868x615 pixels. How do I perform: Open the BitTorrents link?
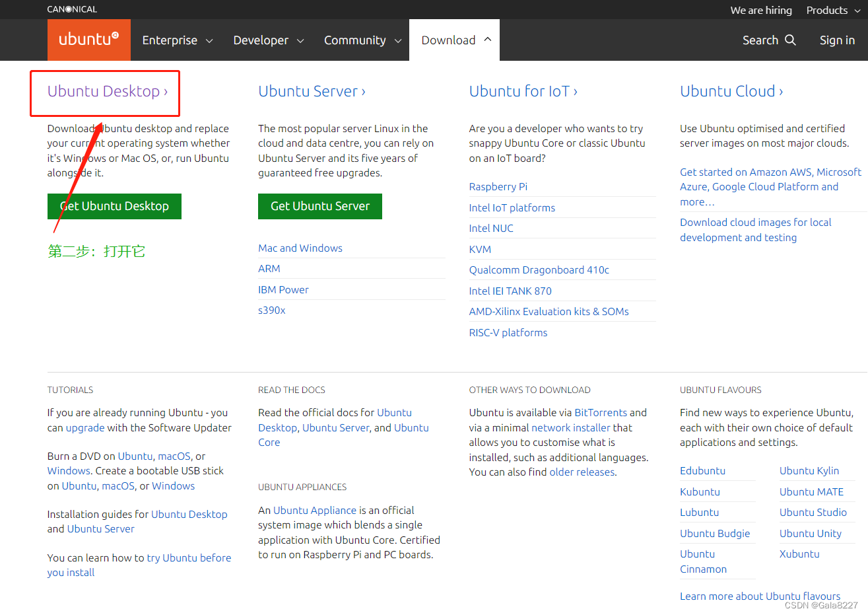pos(601,412)
